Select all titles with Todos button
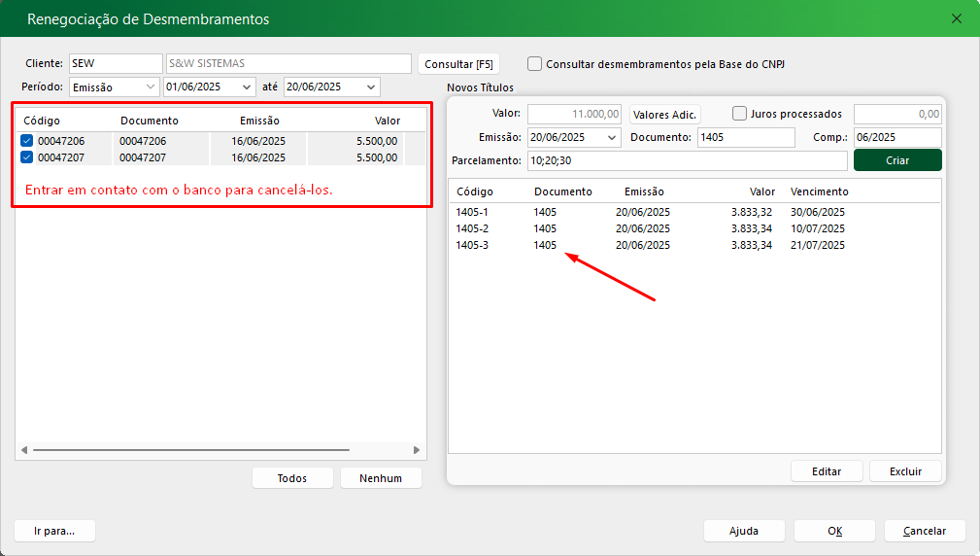 [x=292, y=478]
